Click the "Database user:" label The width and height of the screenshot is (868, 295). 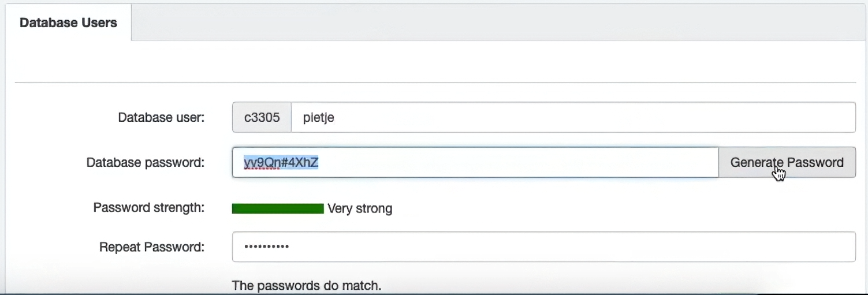[161, 118]
